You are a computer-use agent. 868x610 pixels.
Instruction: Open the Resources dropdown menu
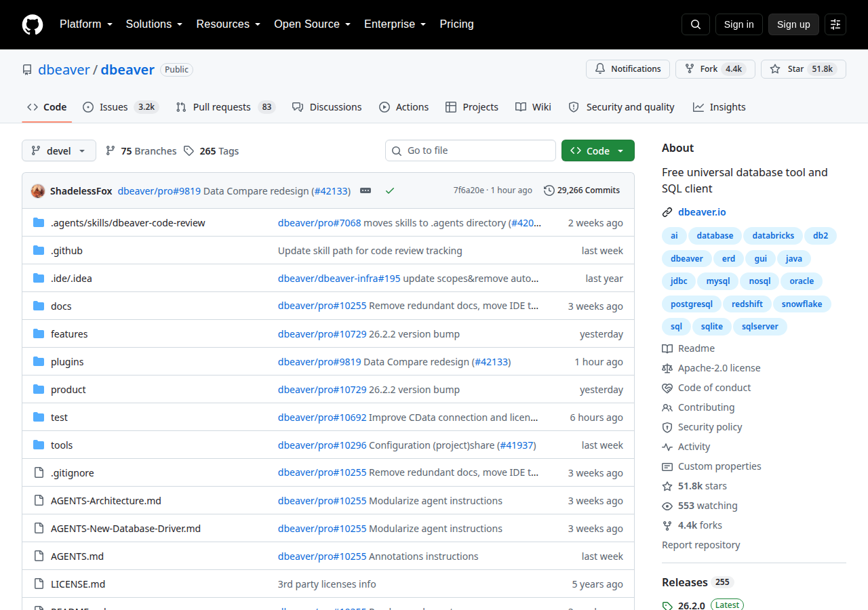coord(229,24)
